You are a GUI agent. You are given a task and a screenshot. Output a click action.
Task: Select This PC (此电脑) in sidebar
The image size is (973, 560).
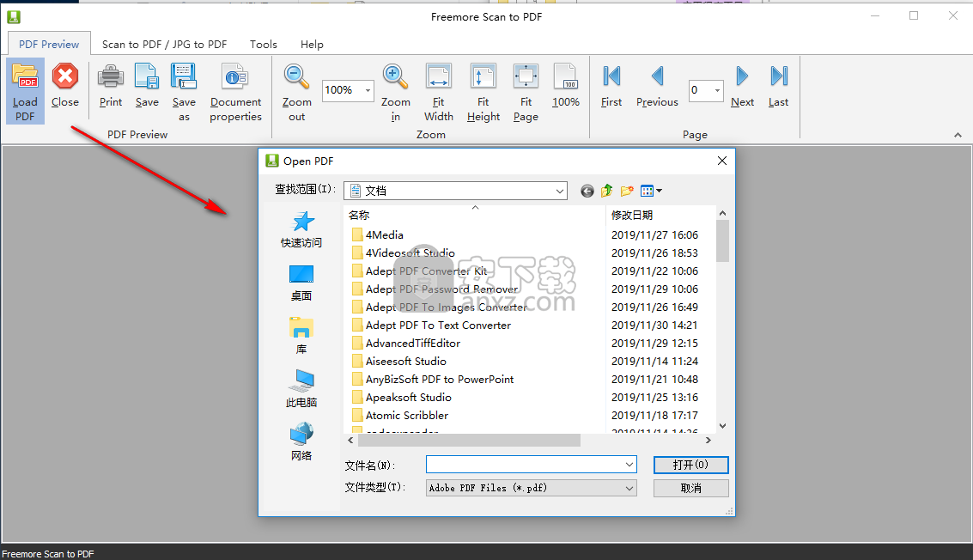coord(301,388)
